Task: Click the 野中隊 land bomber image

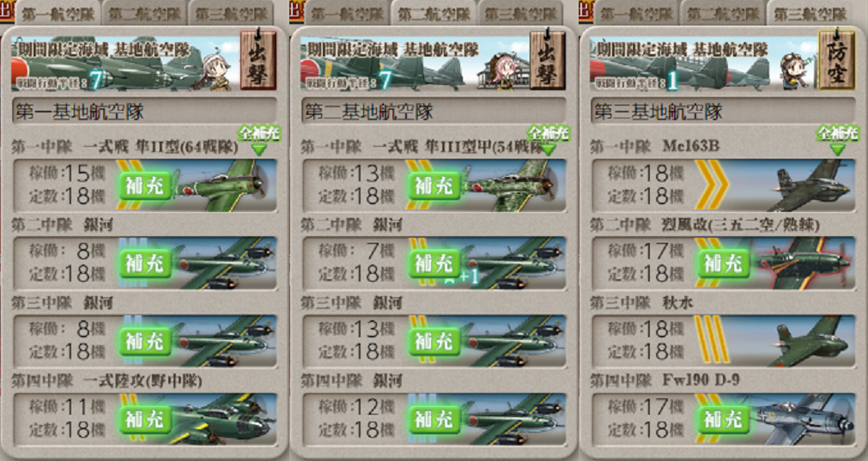Action: [x=224, y=419]
